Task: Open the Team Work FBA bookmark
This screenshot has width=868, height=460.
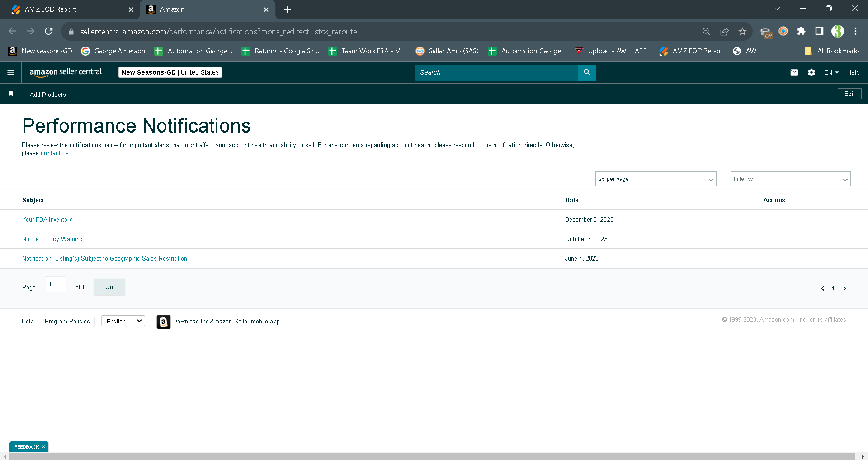Action: [367, 51]
